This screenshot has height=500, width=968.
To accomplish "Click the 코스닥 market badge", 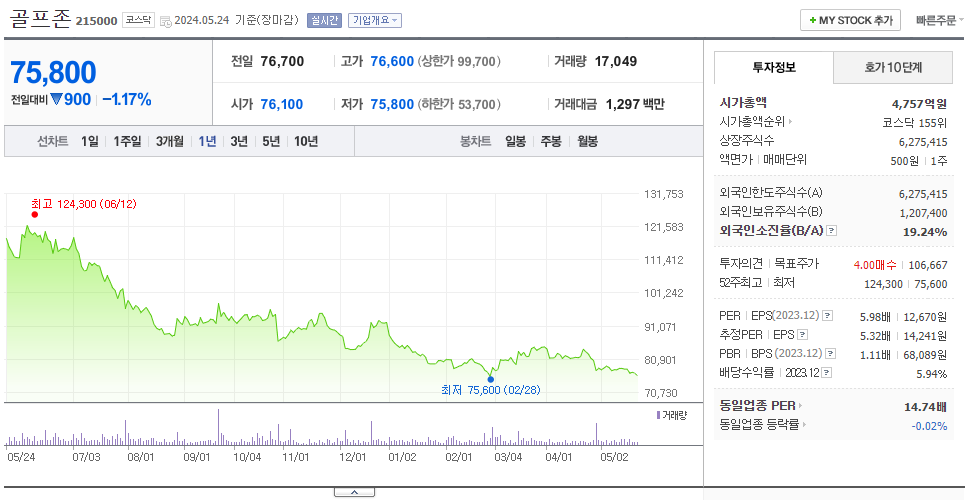I will (x=138, y=20).
